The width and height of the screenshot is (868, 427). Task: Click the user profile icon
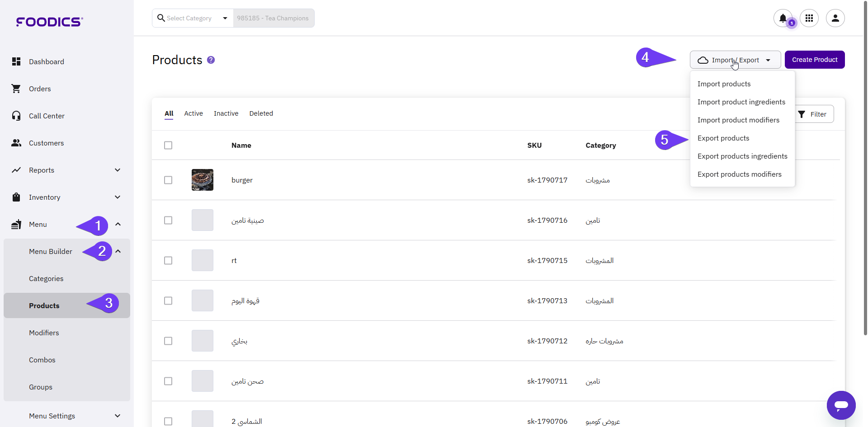tap(835, 18)
